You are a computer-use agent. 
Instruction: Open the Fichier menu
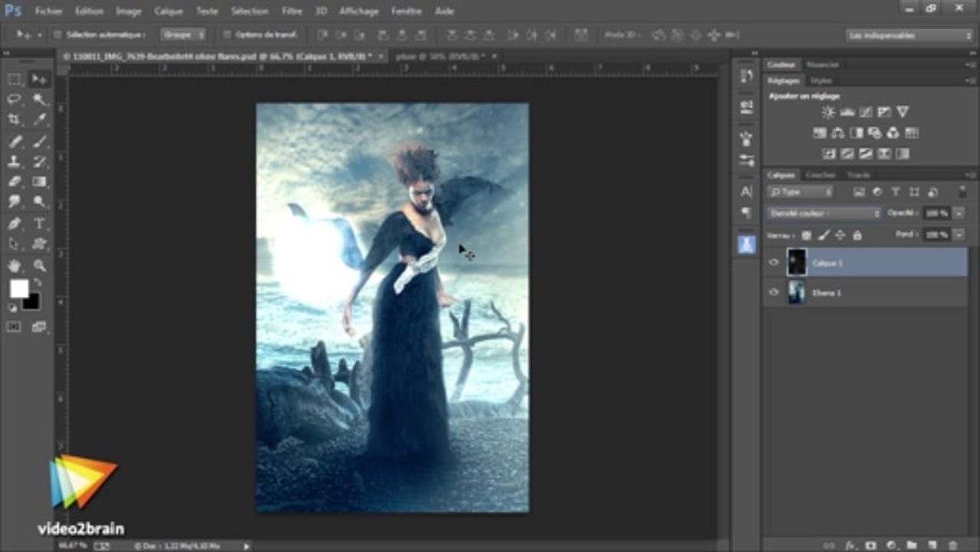(49, 11)
